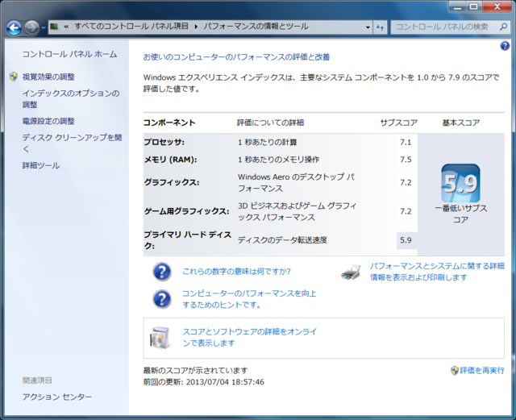Click the Forward navigation arrow
516x420 pixels.
(x=32, y=27)
